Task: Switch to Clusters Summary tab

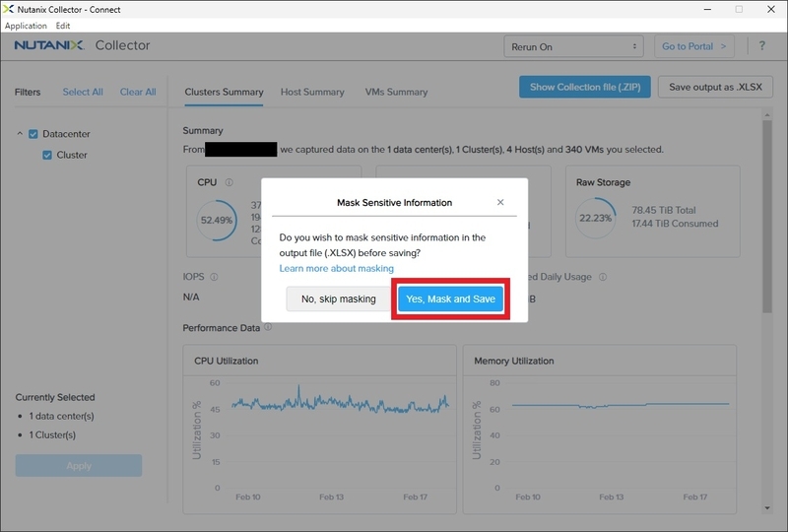Action: [x=224, y=92]
